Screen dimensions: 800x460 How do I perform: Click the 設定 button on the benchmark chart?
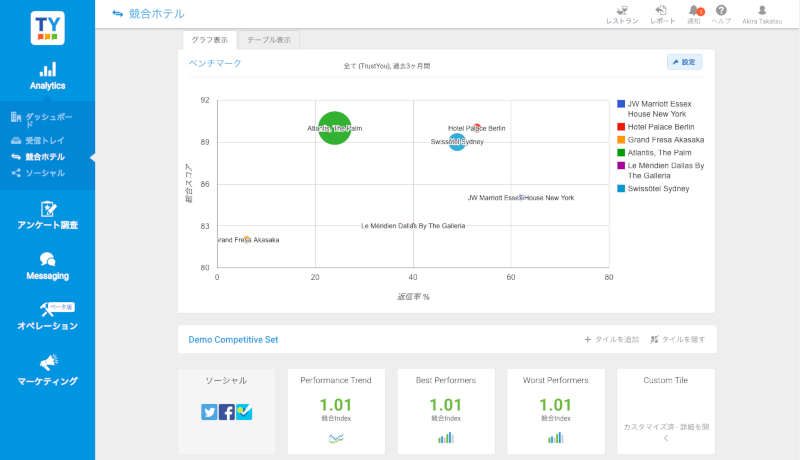pos(685,62)
